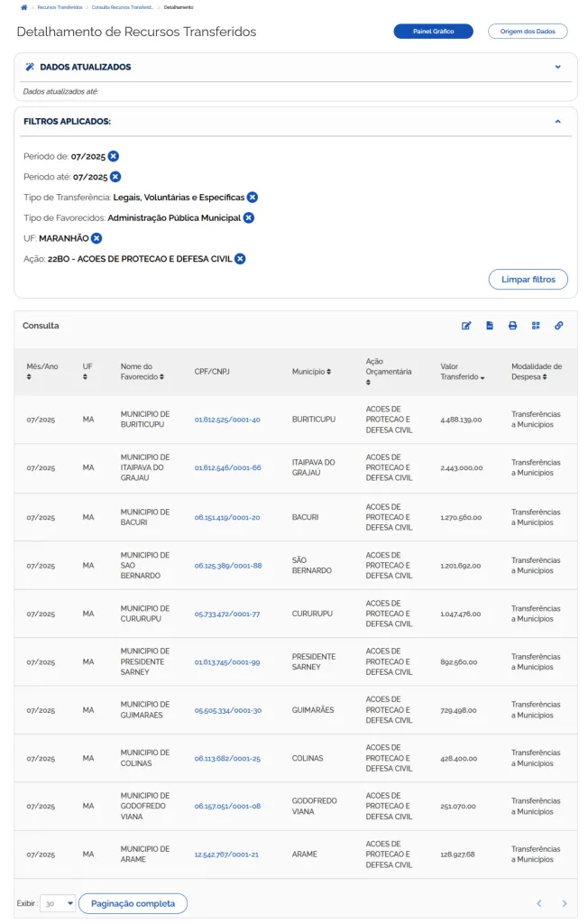Viewport: 588px width, 924px height.
Task: Click the Consulta table title
Action: [x=41, y=326]
